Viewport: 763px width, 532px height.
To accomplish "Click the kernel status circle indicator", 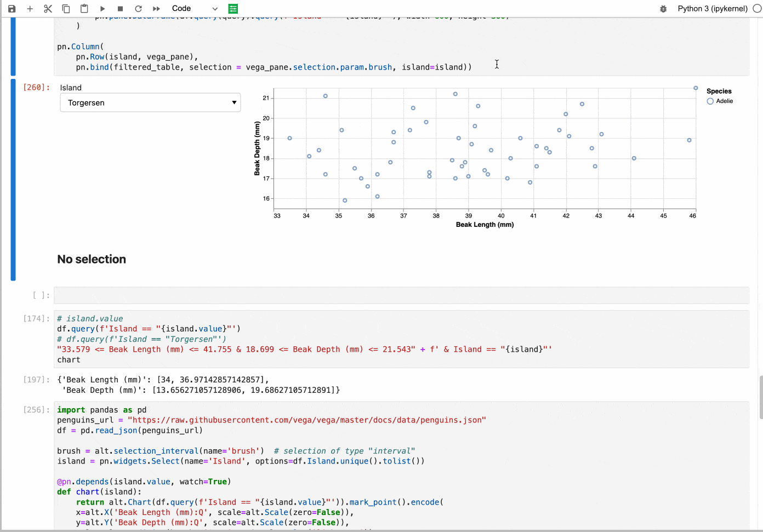I will point(757,9).
